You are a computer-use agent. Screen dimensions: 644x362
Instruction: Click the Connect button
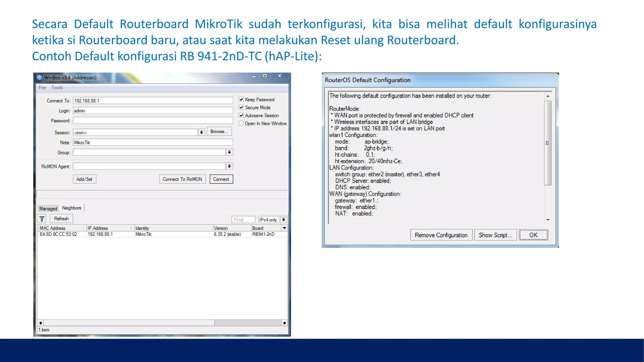(221, 179)
